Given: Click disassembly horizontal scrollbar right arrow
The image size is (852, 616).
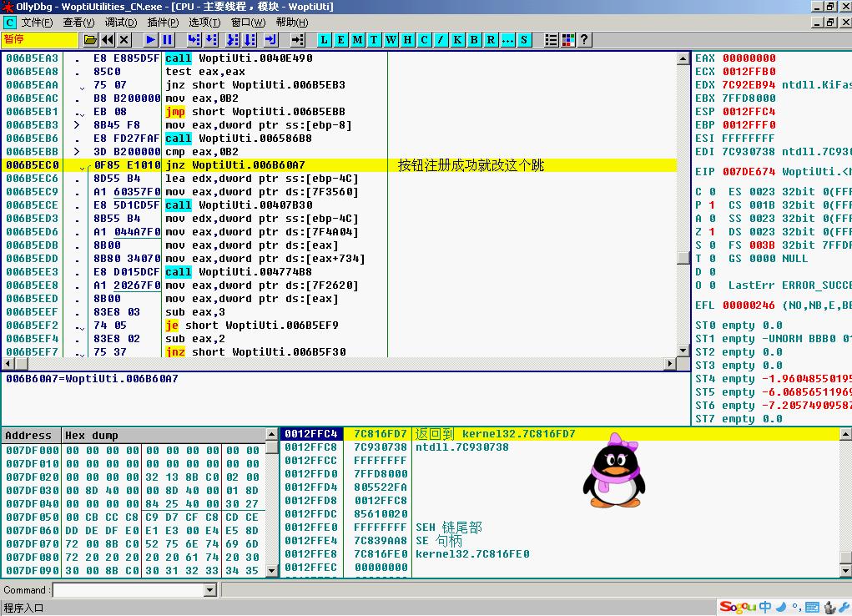Looking at the screenshot, I should point(670,364).
